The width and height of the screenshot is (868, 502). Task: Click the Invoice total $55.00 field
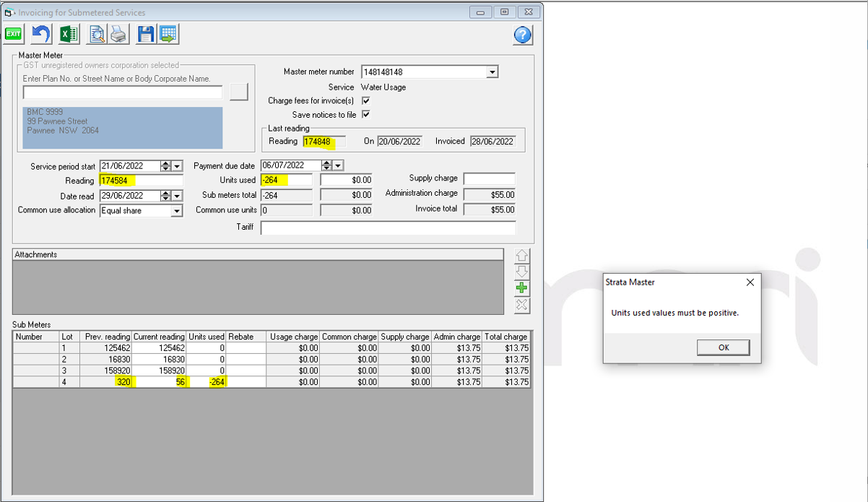(489, 209)
